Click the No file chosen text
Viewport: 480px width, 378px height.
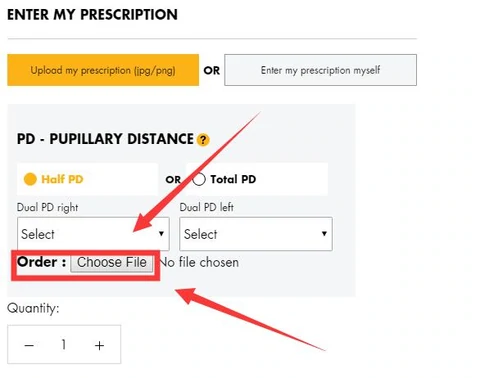(199, 263)
